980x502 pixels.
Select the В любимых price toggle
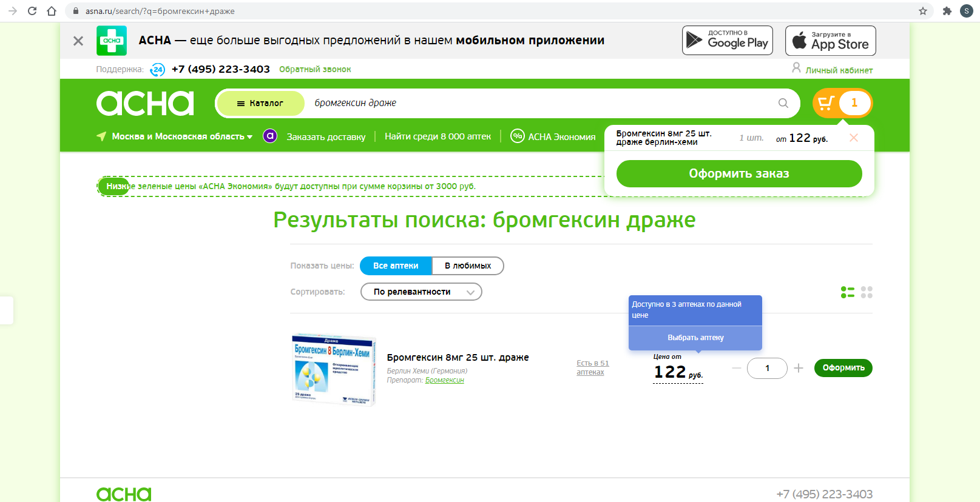(x=468, y=266)
